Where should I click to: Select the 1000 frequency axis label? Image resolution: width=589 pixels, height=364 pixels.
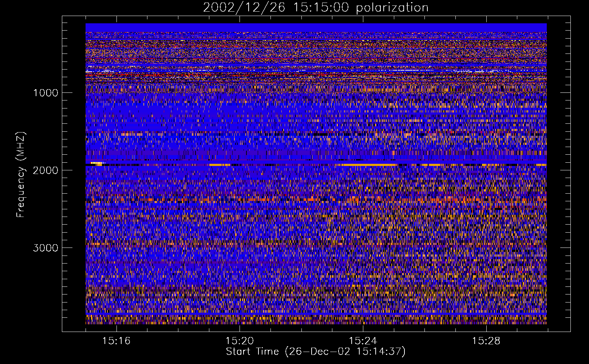46,93
